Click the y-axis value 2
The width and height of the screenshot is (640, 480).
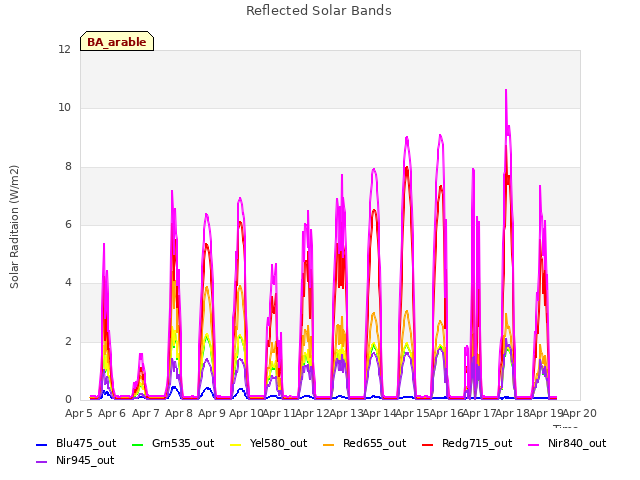click(x=68, y=342)
